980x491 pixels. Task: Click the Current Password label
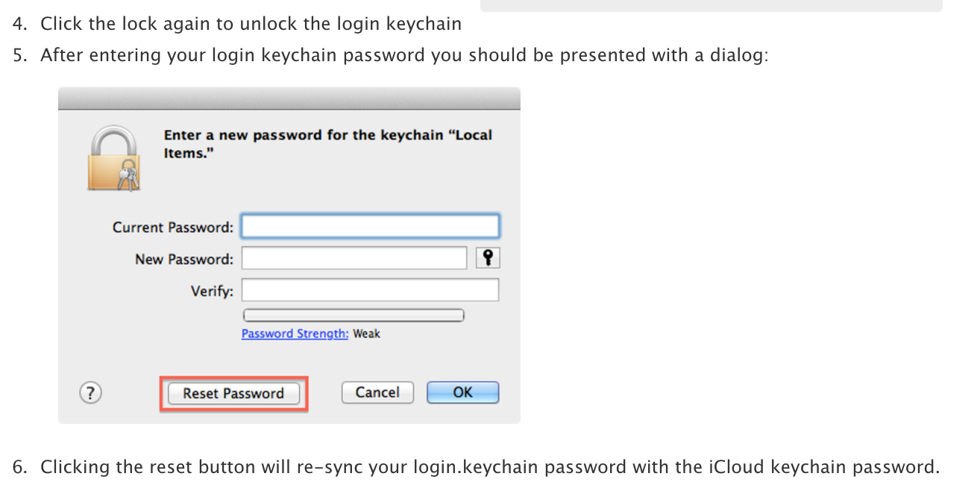pos(172,227)
